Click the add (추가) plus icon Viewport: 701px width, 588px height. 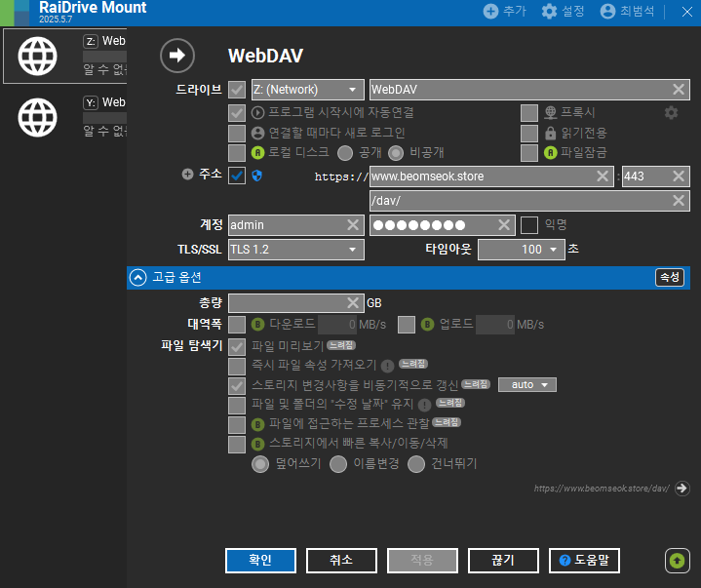point(490,11)
